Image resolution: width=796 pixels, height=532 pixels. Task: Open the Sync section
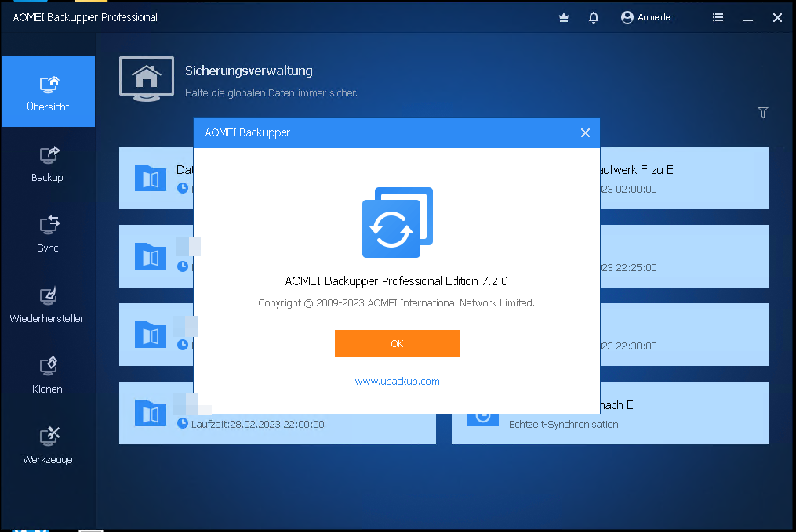[48, 234]
